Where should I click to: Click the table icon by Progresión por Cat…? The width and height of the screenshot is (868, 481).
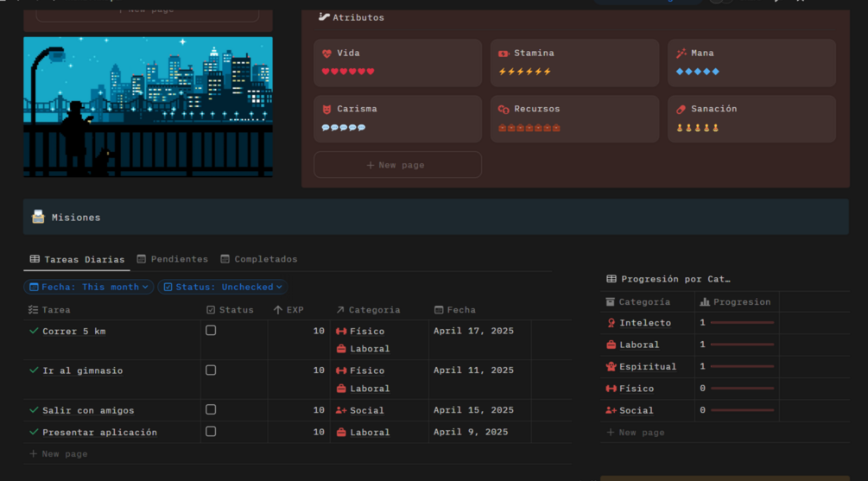click(x=611, y=279)
